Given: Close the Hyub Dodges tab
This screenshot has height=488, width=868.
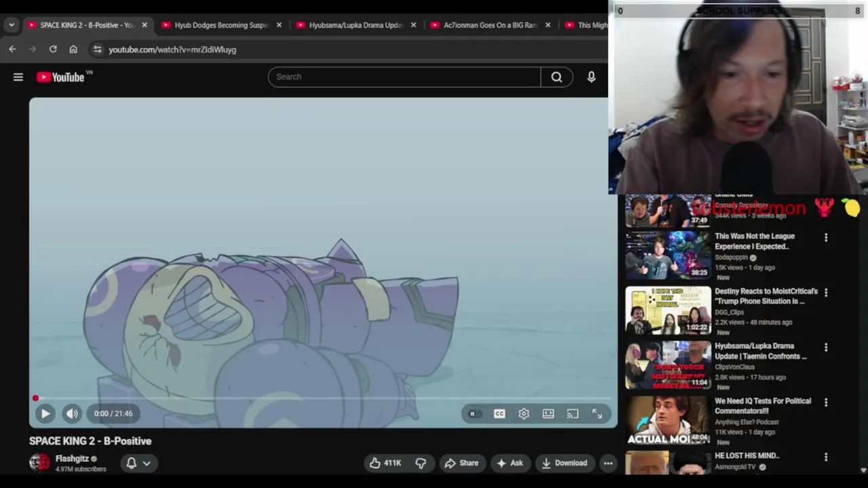Looking at the screenshot, I should click(x=279, y=25).
